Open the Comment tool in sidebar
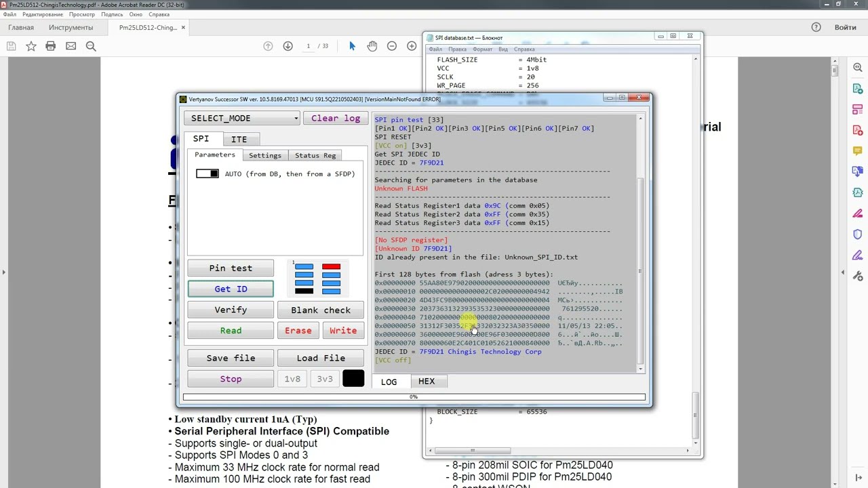The width and height of the screenshot is (868, 488). (858, 151)
